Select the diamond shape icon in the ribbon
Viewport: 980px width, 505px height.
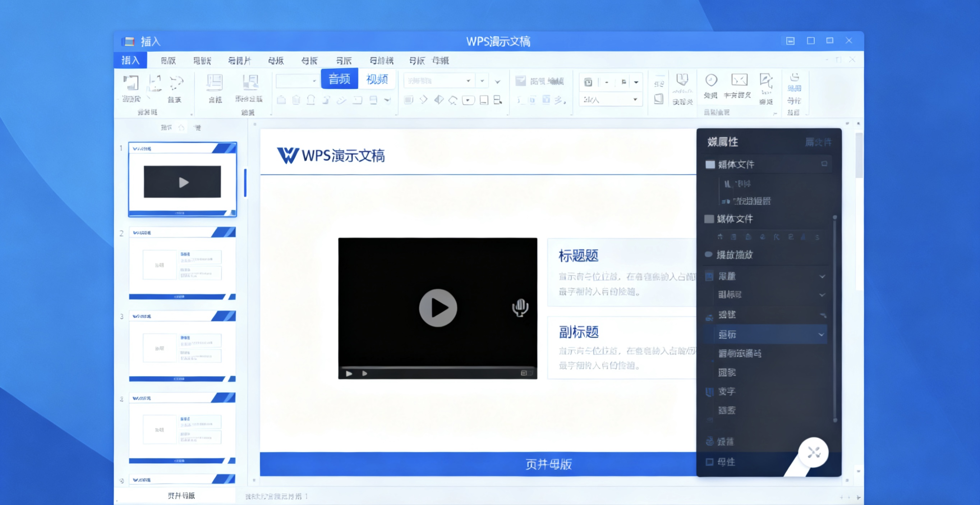[424, 100]
